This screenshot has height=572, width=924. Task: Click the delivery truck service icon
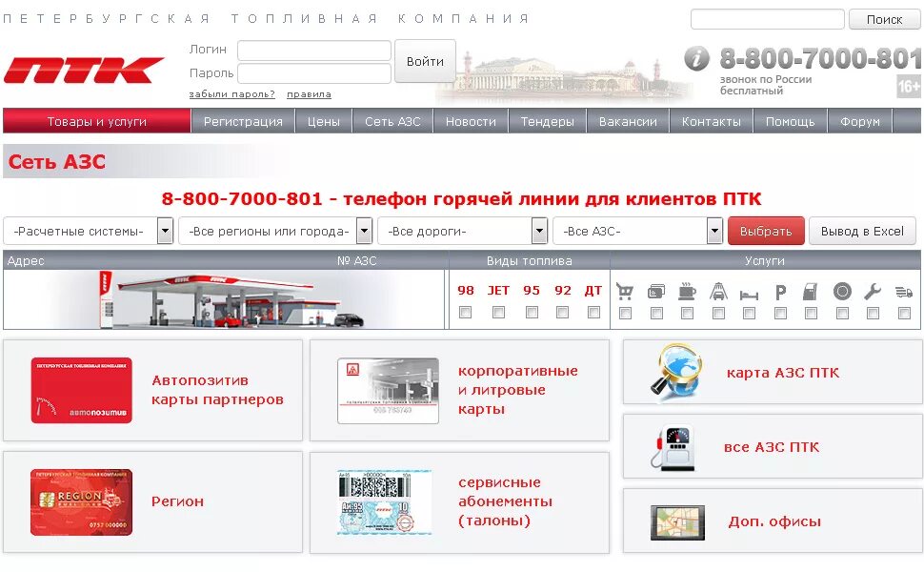point(904,292)
